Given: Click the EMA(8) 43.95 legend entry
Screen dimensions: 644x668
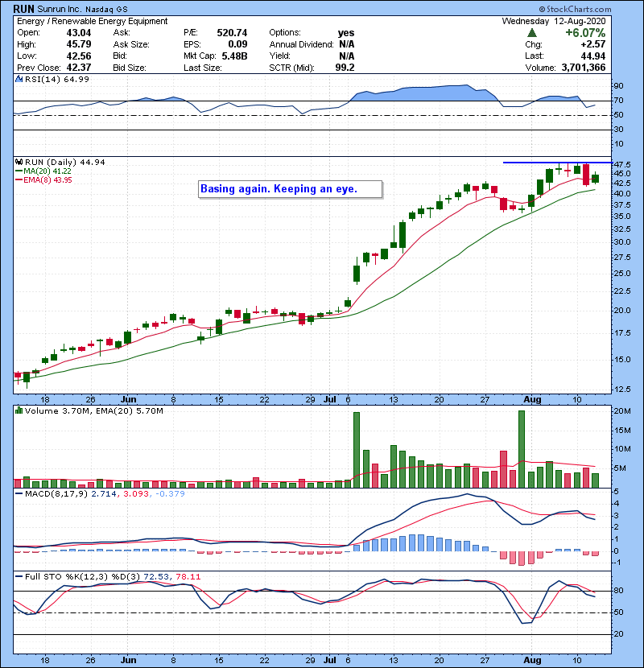Looking at the screenshot, I should point(47,179).
